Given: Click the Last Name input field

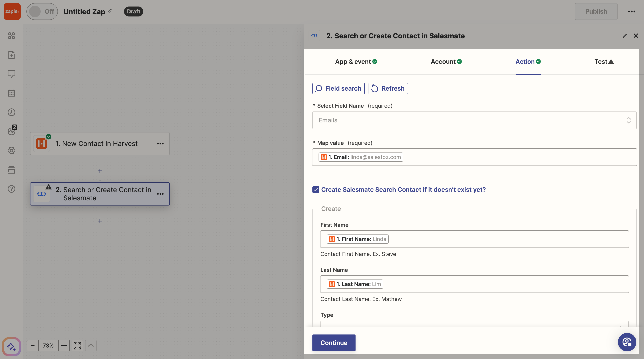Looking at the screenshot, I should (474, 284).
